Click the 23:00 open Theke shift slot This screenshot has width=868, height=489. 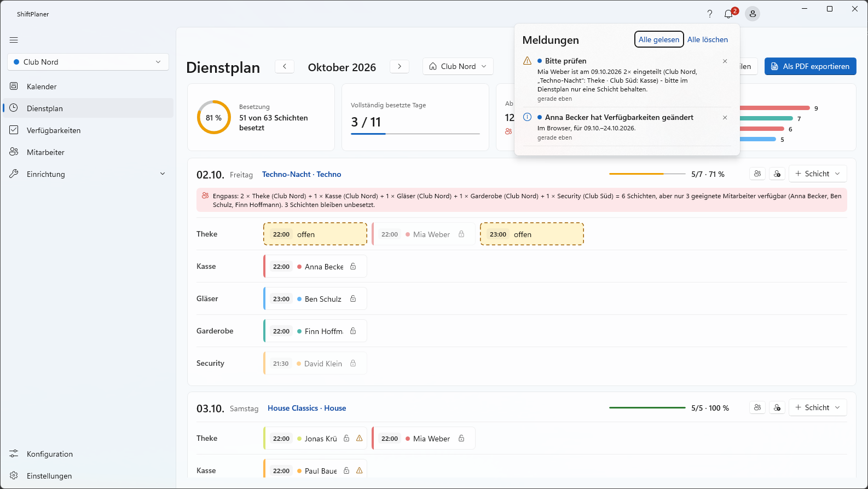[x=532, y=234]
